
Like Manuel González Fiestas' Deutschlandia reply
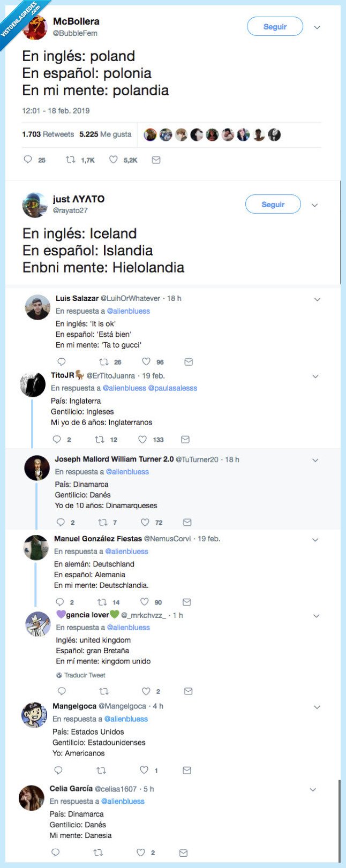click(145, 602)
